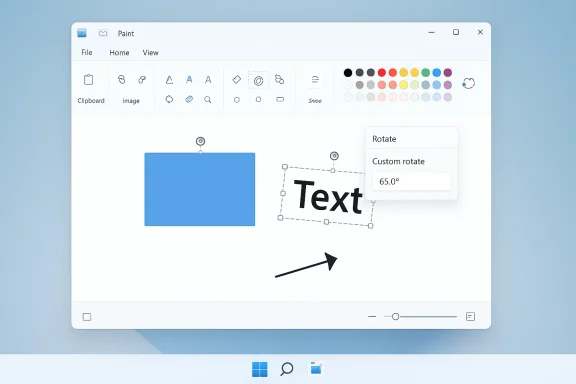The height and width of the screenshot is (384, 576).
Task: Select the hand-shaped selection tool in Image group
Action: 122,79
